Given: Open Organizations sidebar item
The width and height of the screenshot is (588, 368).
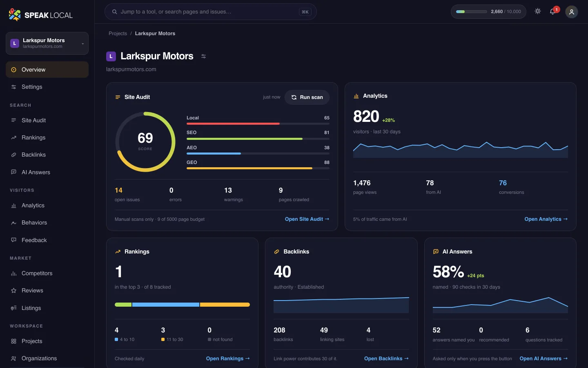Looking at the screenshot, I should coord(47,358).
